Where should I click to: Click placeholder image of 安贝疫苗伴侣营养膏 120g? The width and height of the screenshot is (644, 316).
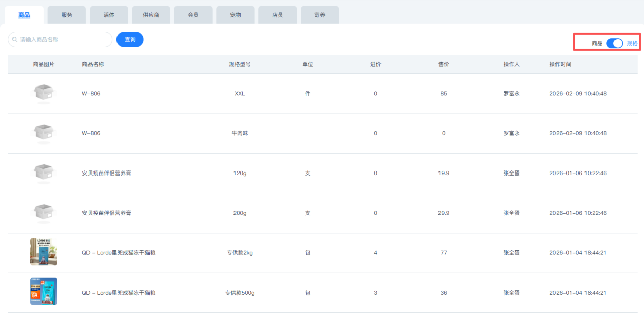pos(44,173)
